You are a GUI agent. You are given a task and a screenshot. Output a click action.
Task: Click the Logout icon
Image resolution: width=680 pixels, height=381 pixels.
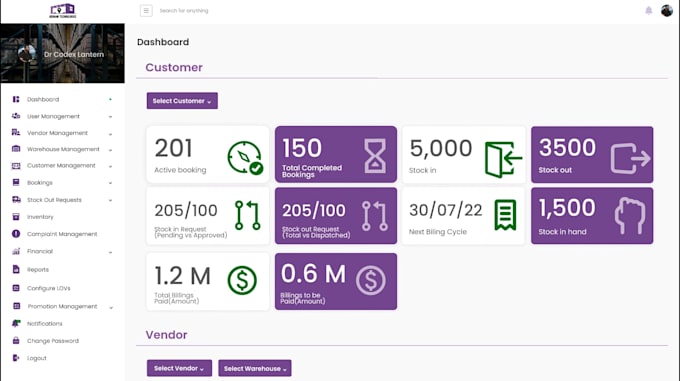pos(16,358)
